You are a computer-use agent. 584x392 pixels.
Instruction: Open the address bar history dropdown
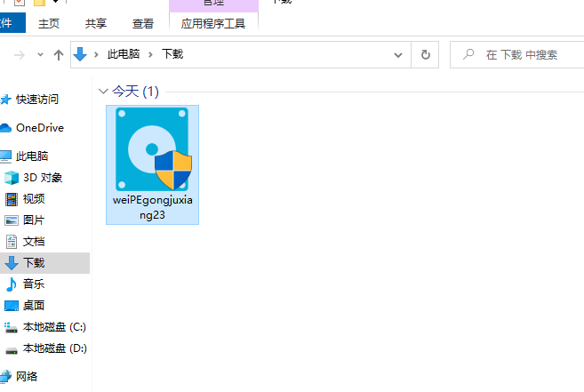click(x=398, y=55)
